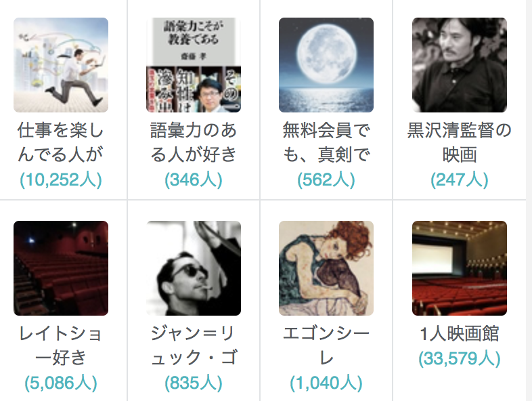Viewport: 532px width, 401px height.
Task: Open the エゴンシーレ community title
Action: pos(326,345)
